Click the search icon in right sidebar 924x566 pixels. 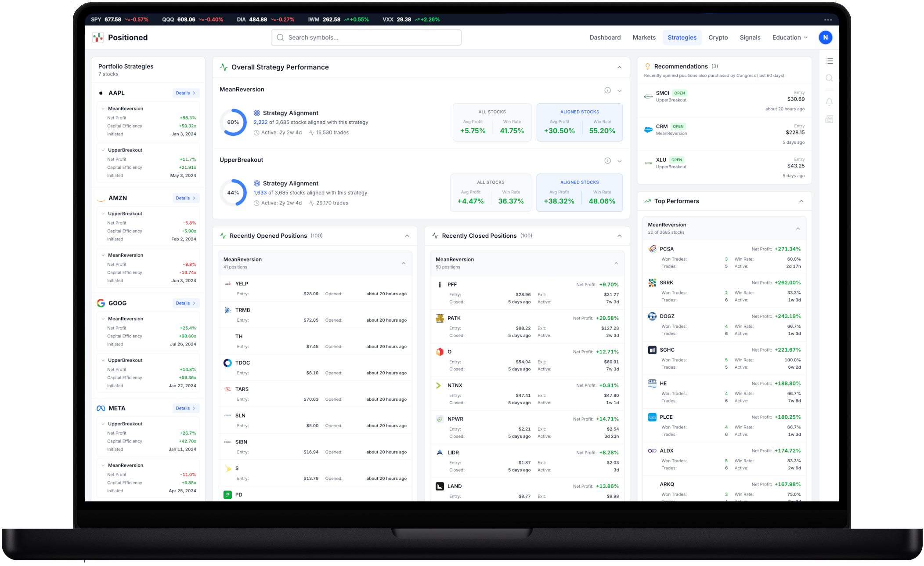[x=829, y=78]
